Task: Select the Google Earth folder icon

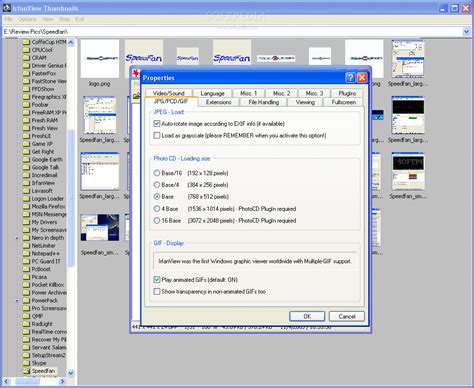Action: pyautogui.click(x=26, y=160)
